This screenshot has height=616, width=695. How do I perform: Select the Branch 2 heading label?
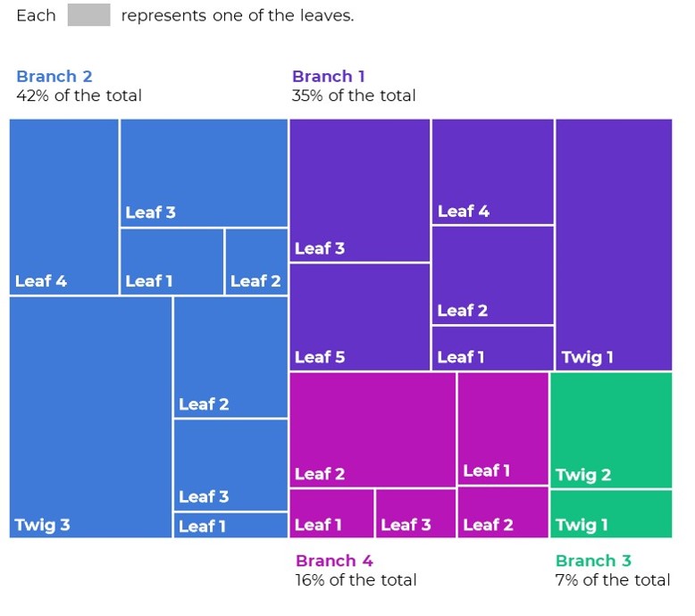coord(54,77)
